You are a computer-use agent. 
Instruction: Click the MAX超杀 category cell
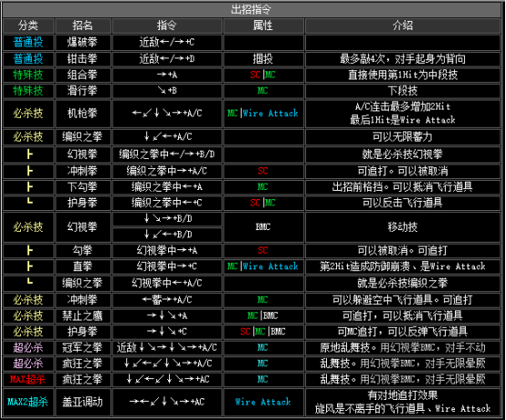click(28, 379)
